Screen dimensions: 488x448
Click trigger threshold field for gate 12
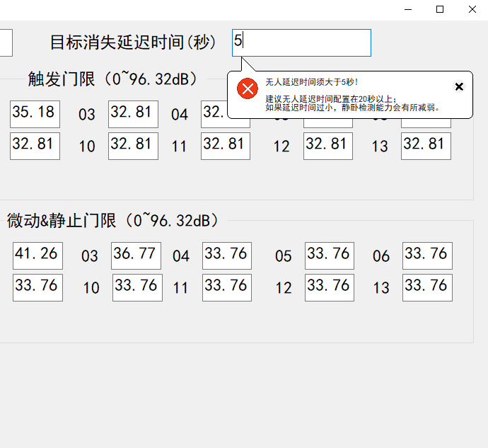pyautogui.click(x=328, y=146)
